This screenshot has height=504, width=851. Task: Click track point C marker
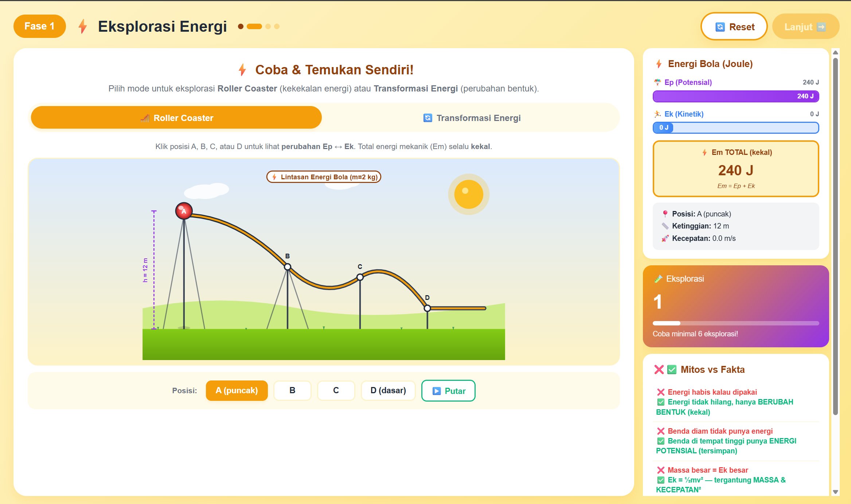tap(360, 277)
